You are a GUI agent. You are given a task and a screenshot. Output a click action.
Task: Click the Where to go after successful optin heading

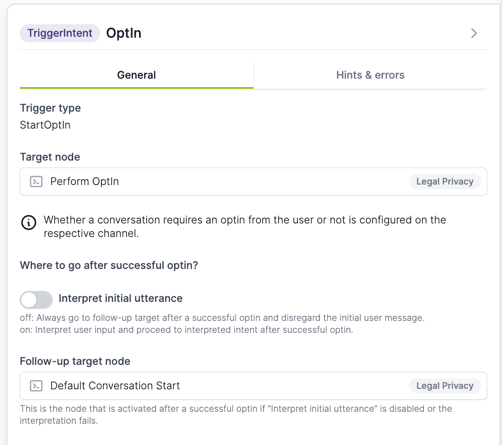[x=109, y=265]
